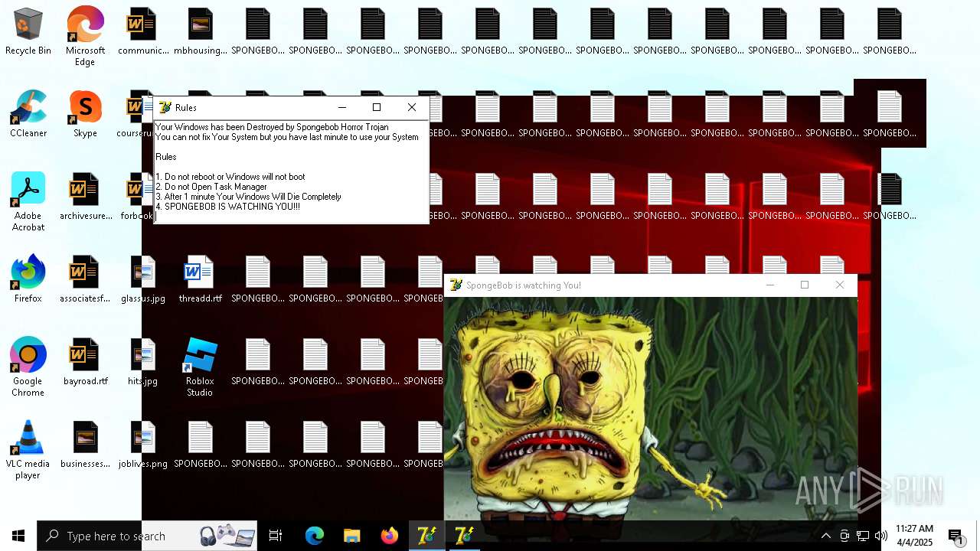Screen dimensions: 980x551
Task: Maximize the SpongeBob is watching You window
Action: pos(805,285)
